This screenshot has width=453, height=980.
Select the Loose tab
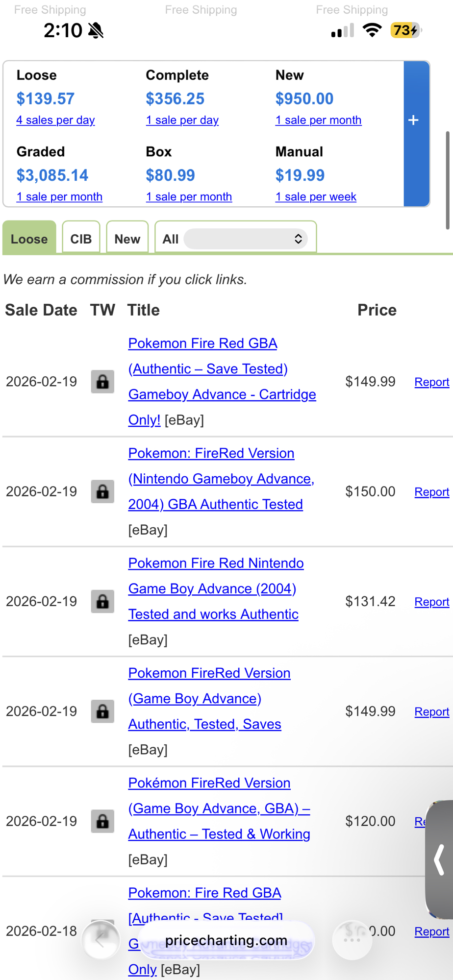(29, 239)
